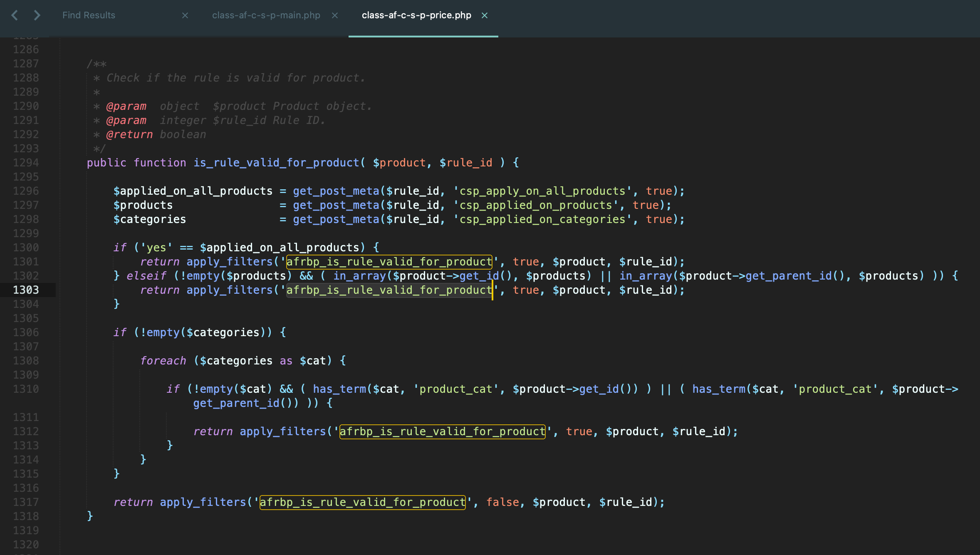980x555 pixels.
Task: Click the highlighted afrbp_is_rule_valid_for_product on line 1312
Action: click(x=442, y=431)
